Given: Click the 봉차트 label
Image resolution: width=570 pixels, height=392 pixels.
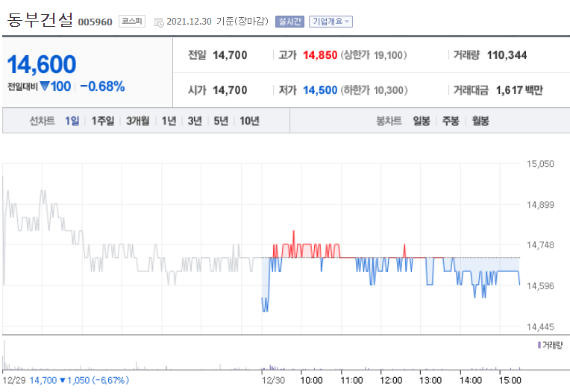Looking at the screenshot, I should tap(389, 121).
